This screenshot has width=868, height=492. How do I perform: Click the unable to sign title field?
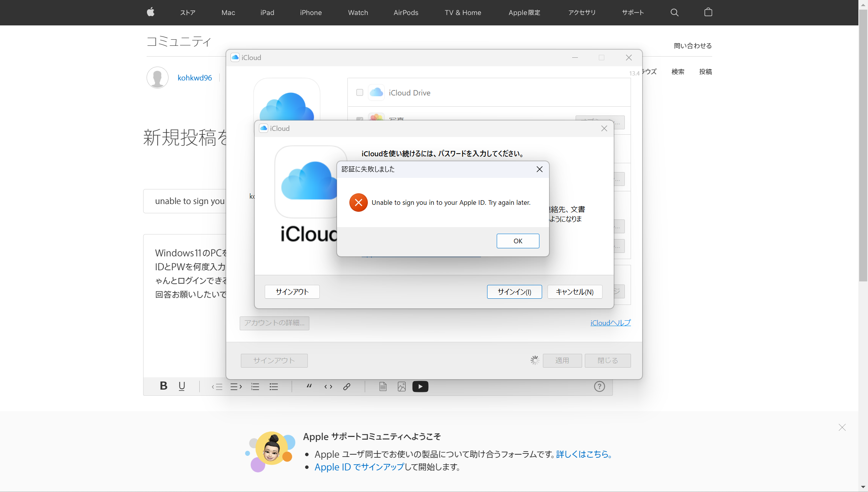click(x=185, y=201)
